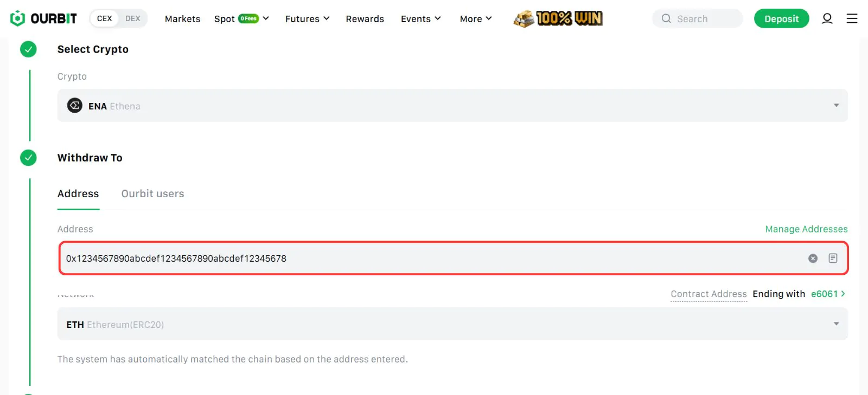Select the Ourbit users tab
Viewport: 868px width, 395px height.
[x=152, y=194]
